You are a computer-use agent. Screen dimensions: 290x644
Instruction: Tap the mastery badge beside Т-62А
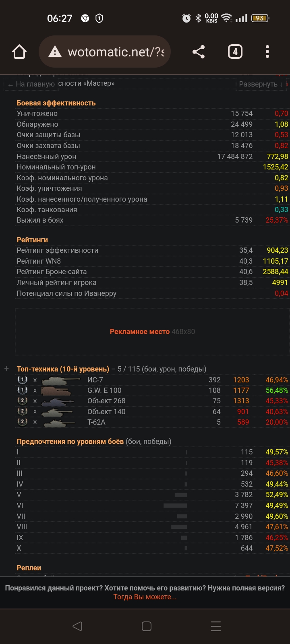(22, 422)
